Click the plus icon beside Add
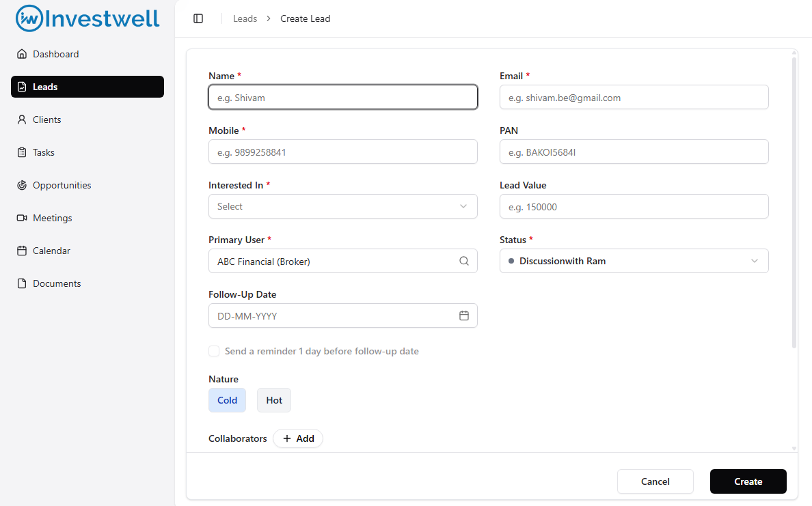The height and width of the screenshot is (506, 812). 287,438
